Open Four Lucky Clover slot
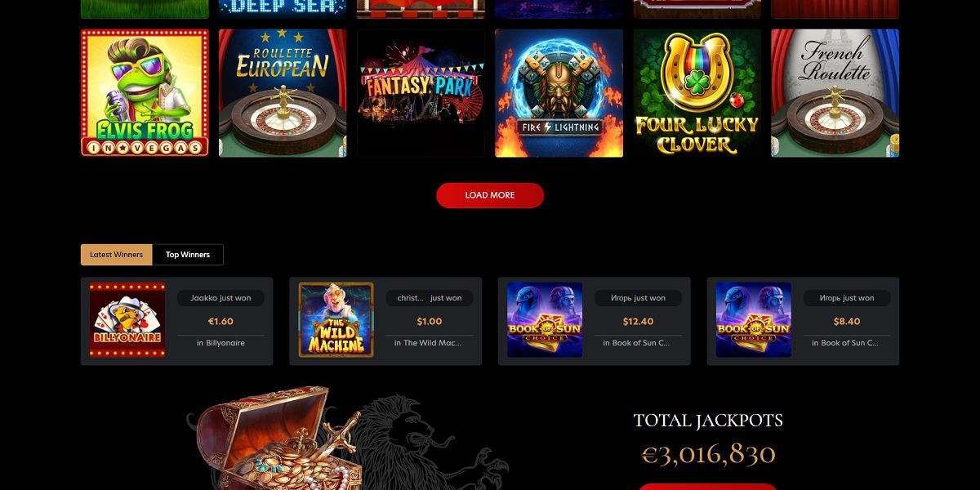The height and width of the screenshot is (490, 980). point(697,93)
